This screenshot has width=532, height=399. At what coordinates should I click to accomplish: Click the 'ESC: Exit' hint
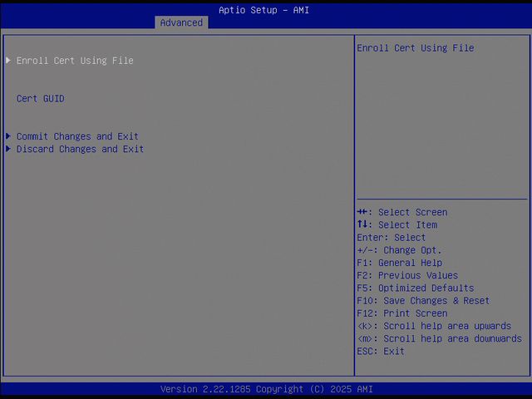[x=381, y=351]
